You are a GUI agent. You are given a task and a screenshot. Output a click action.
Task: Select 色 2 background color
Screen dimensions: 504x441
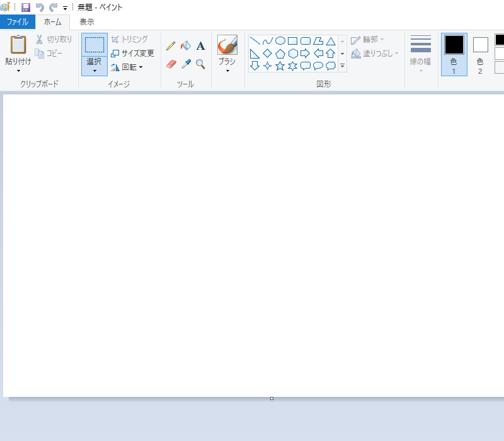(x=481, y=54)
